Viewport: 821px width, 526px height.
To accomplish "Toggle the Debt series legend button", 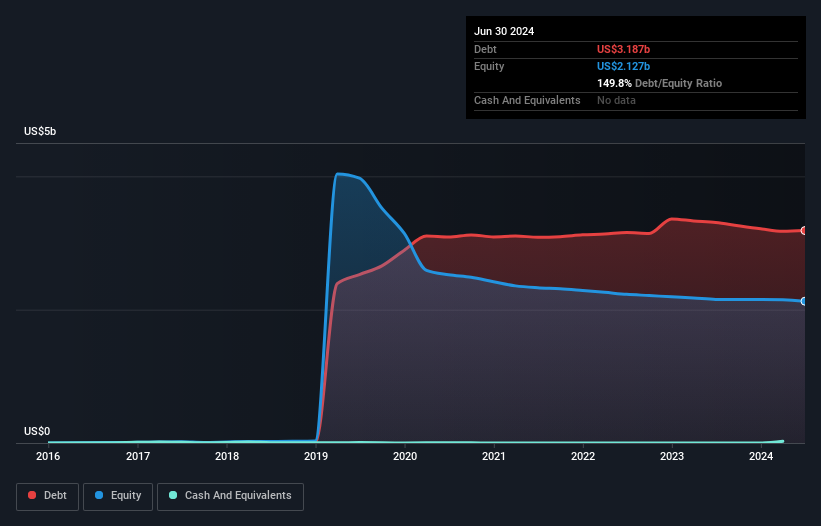I will pyautogui.click(x=48, y=496).
